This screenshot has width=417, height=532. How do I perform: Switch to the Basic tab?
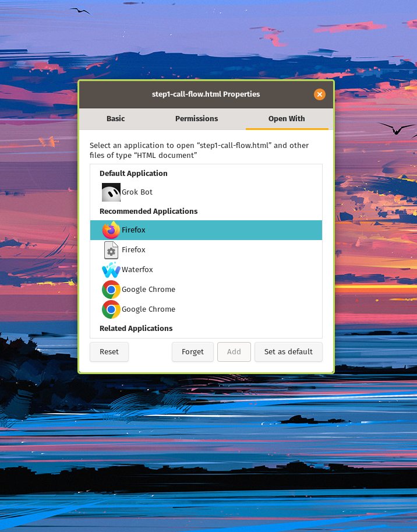116,119
